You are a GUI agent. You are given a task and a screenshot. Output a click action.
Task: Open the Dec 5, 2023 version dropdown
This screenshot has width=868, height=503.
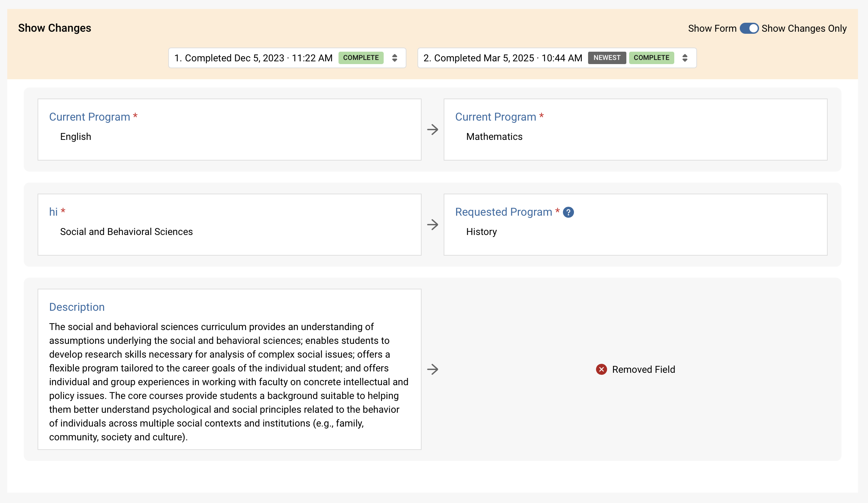pyautogui.click(x=253, y=58)
